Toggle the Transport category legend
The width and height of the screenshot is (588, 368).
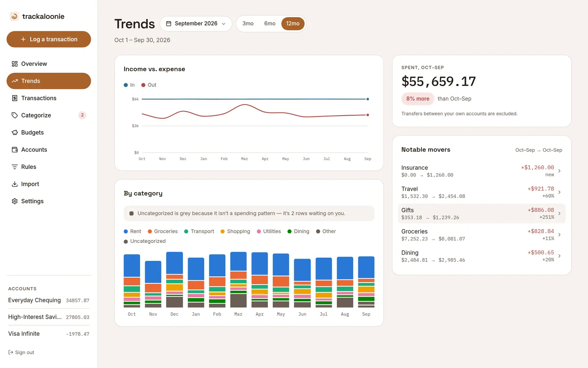point(199,231)
